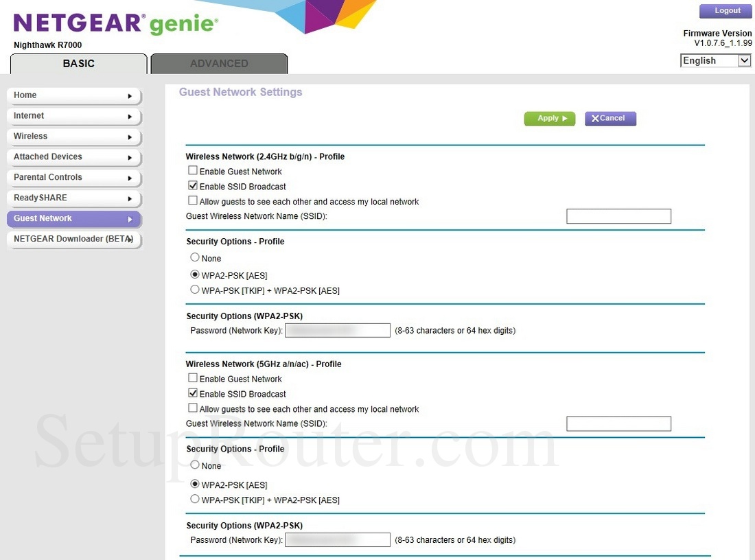
Task: Open the Wireless menu item
Action: pyautogui.click(x=74, y=137)
